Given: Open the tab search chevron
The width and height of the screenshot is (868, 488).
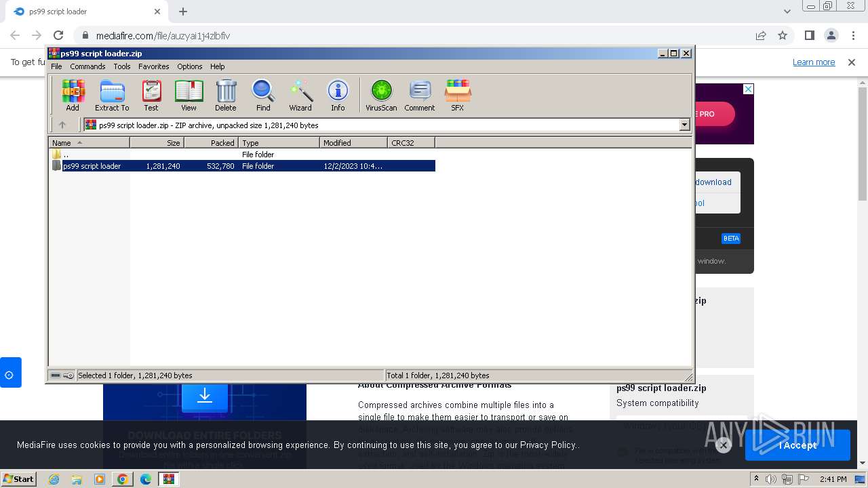Looking at the screenshot, I should click(x=787, y=12).
